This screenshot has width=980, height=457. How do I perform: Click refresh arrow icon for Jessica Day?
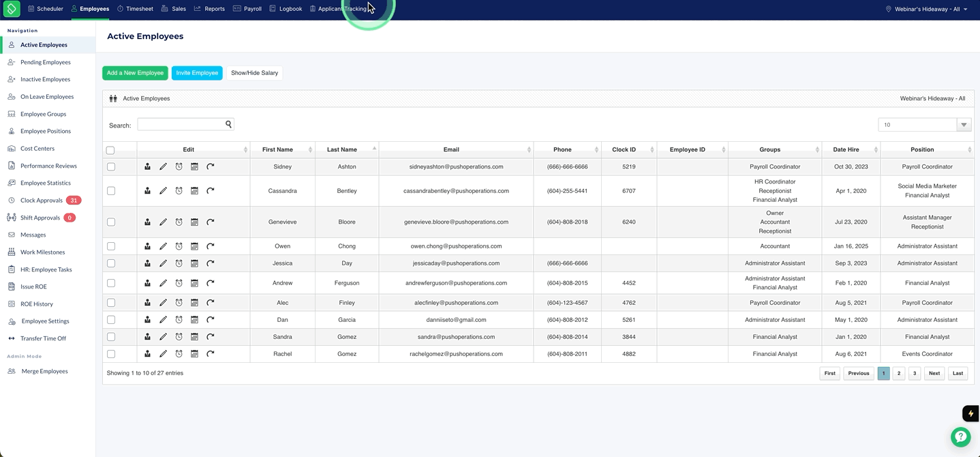(211, 263)
